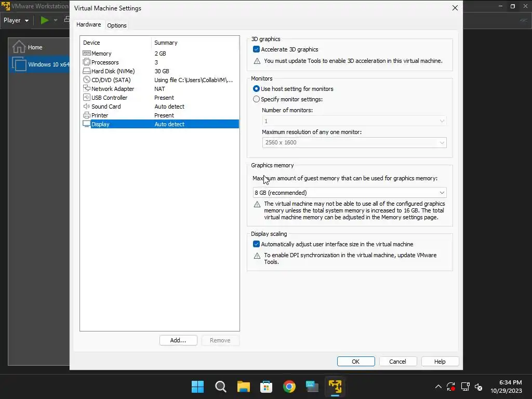532x399 pixels.
Task: Select the 'Using file C:\Users\CollabVM' summary
Action: (194, 79)
